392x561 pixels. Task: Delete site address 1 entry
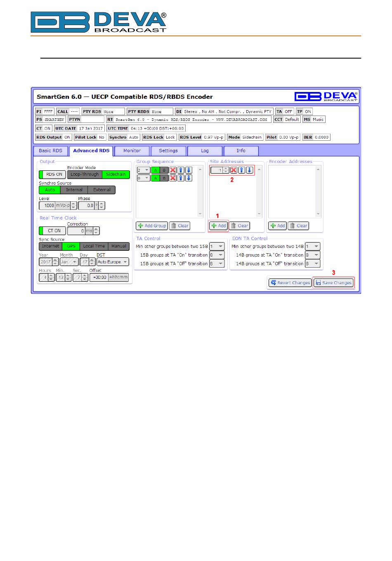pyautogui.click(x=234, y=170)
